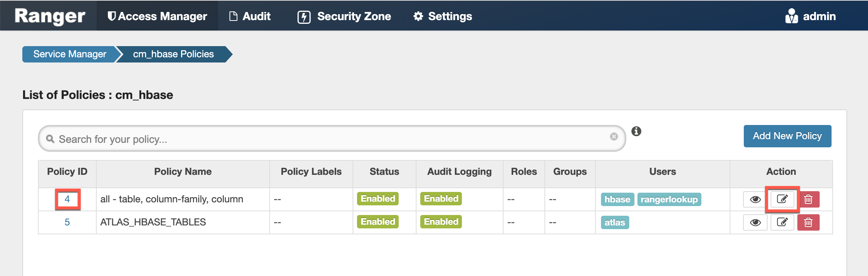Go to Security Zone

click(344, 16)
